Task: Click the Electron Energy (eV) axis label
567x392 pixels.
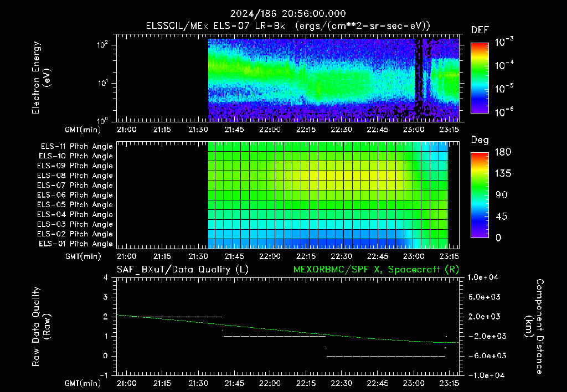Action: click(41, 78)
